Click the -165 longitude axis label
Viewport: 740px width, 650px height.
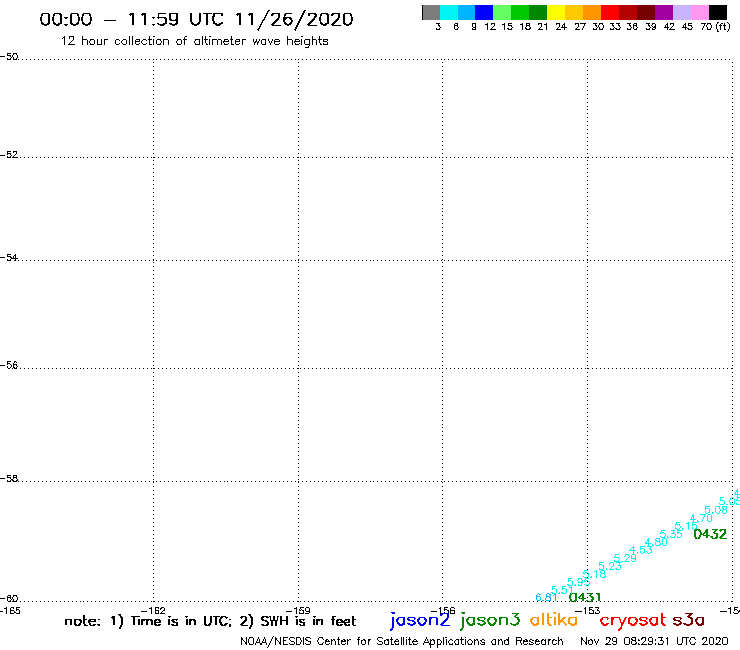[x=10, y=611]
